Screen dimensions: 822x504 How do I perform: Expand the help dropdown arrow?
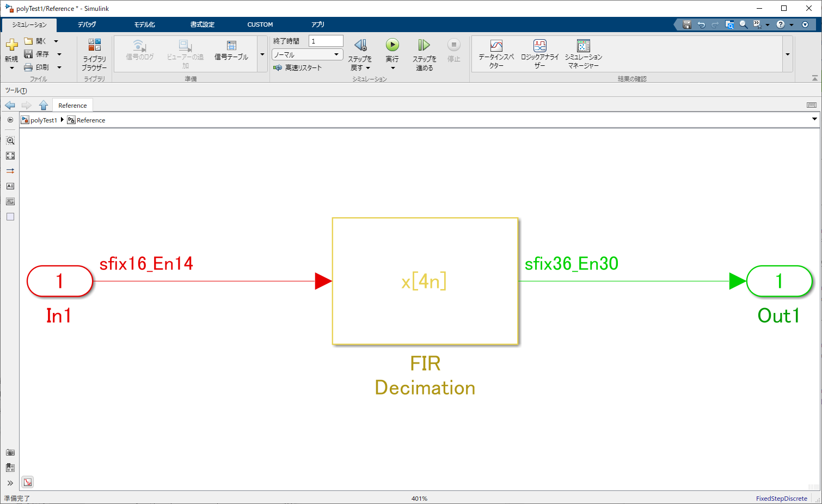[x=792, y=24]
